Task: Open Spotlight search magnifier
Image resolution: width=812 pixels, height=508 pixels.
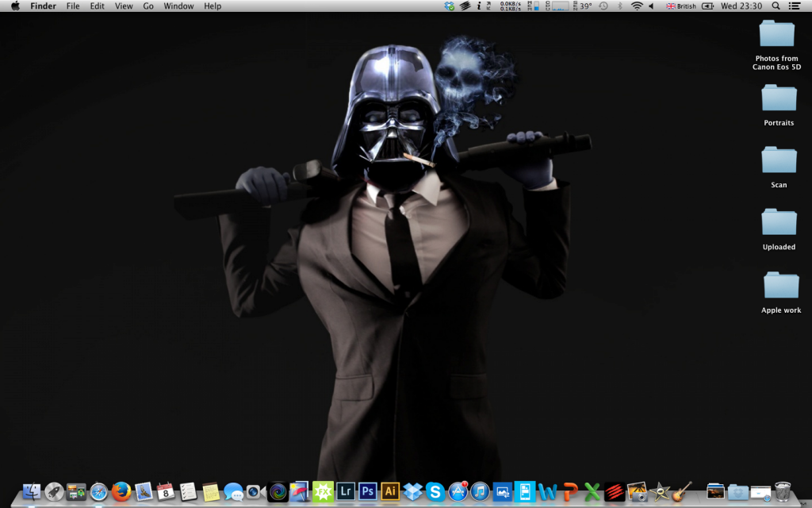Action: pyautogui.click(x=776, y=6)
